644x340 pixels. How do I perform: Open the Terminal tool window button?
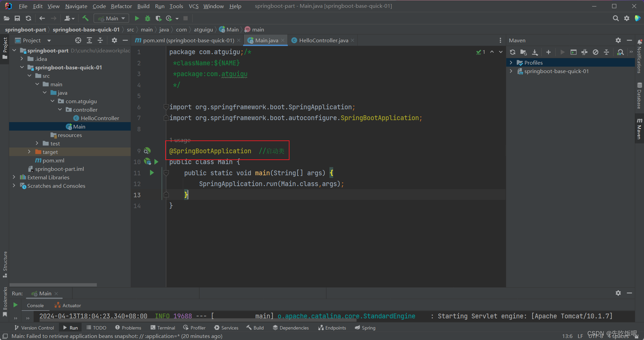(x=163, y=327)
